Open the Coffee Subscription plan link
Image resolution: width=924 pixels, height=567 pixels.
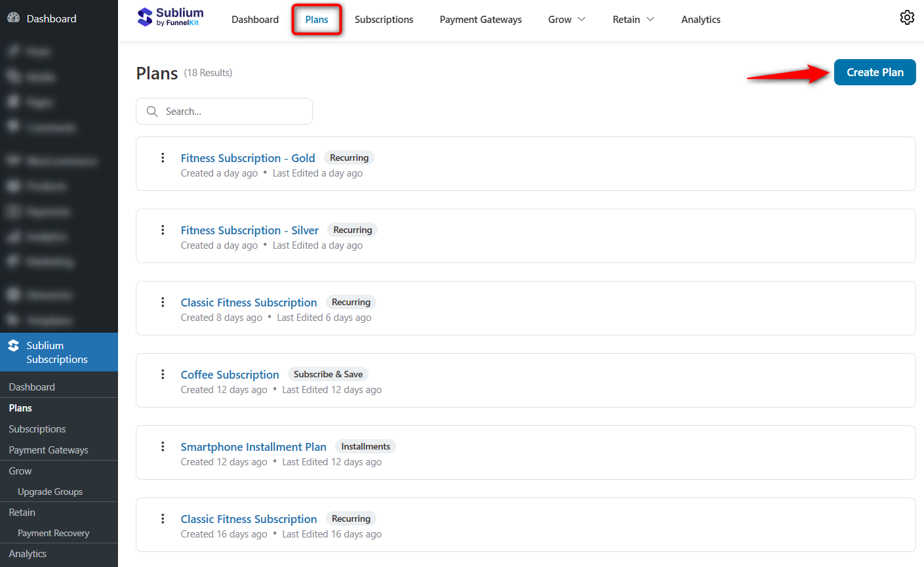[230, 375]
